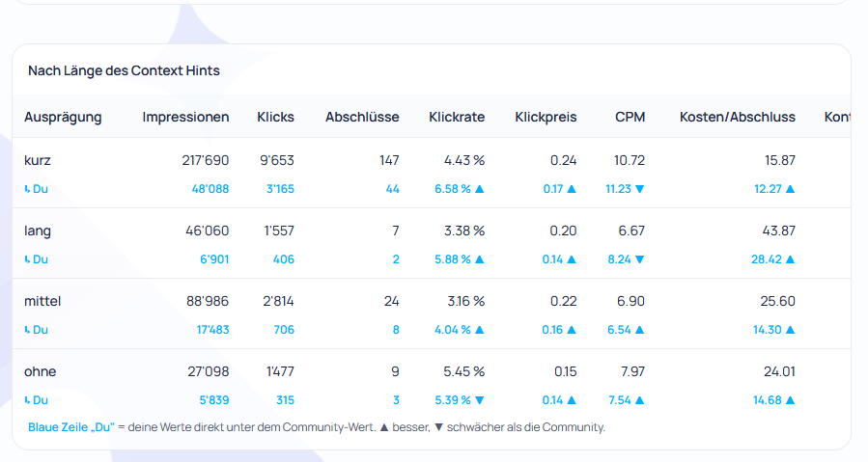This screenshot has width=868, height=462.
Task: Click the CPM value 10.72
Action: pyautogui.click(x=630, y=160)
